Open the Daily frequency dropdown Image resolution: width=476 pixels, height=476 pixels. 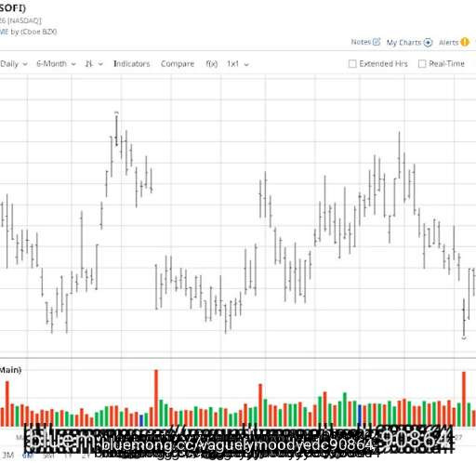pyautogui.click(x=14, y=64)
